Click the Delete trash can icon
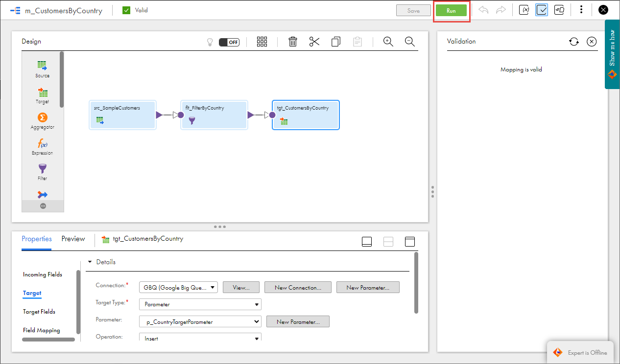The image size is (620, 364). pos(293,42)
